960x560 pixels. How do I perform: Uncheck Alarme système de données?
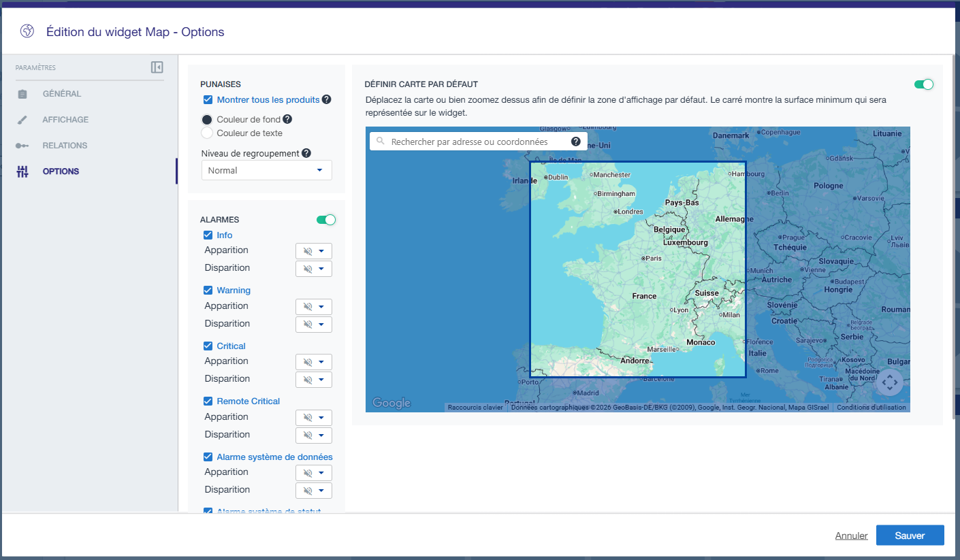point(208,457)
